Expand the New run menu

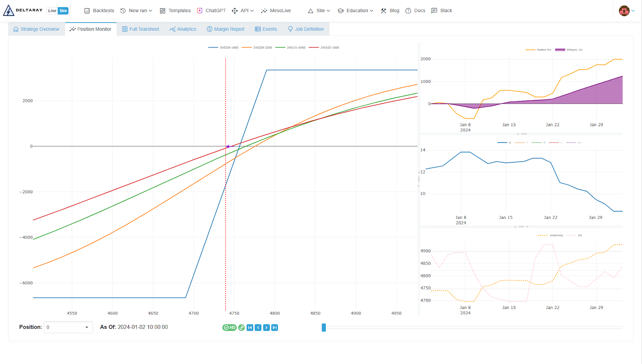(x=136, y=11)
